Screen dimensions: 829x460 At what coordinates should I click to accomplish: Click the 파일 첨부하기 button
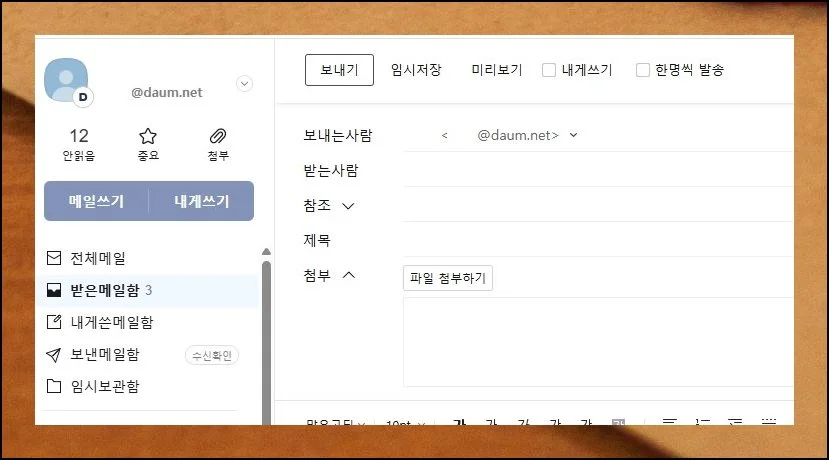click(448, 278)
